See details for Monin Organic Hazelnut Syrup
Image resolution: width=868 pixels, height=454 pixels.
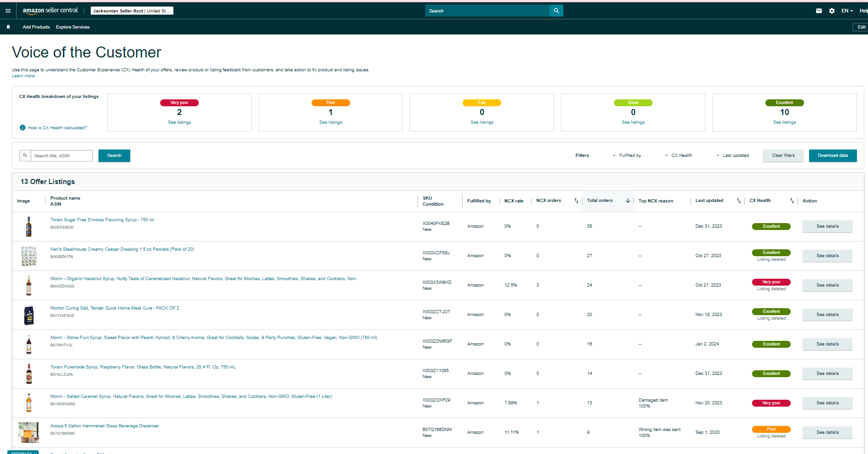(827, 285)
